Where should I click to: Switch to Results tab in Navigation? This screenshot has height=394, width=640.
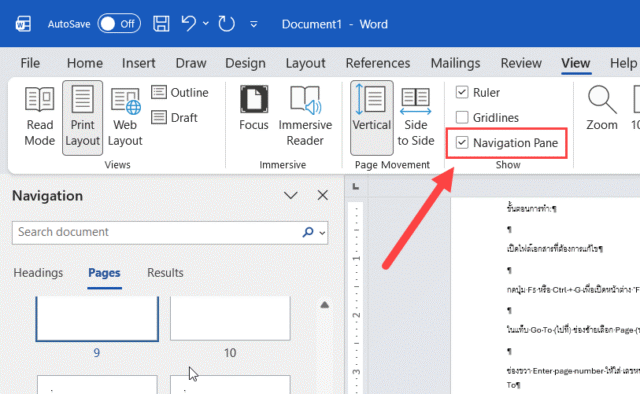(165, 273)
